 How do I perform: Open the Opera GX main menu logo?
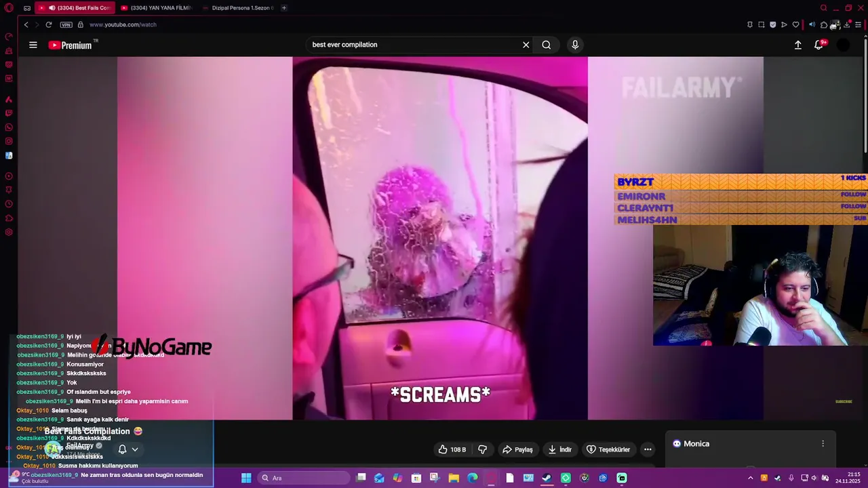point(9,8)
